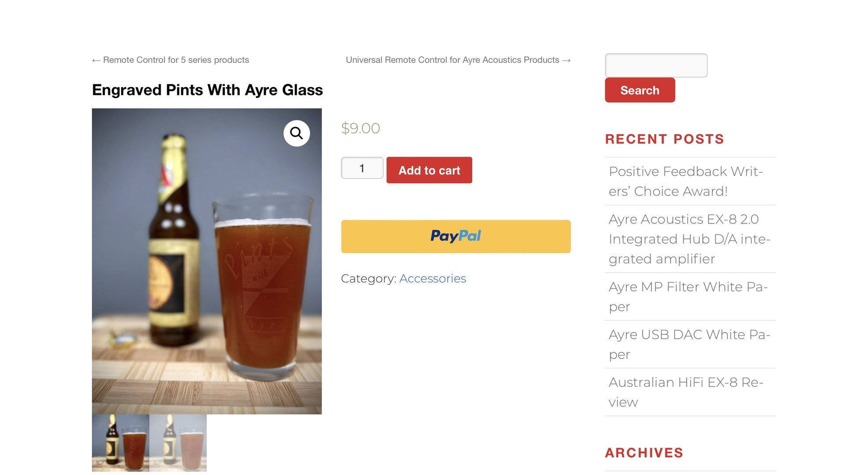Screen dimensions: 868x475
Task: Open Positive Feedback Writers' Choice Award post
Action: 685,181
